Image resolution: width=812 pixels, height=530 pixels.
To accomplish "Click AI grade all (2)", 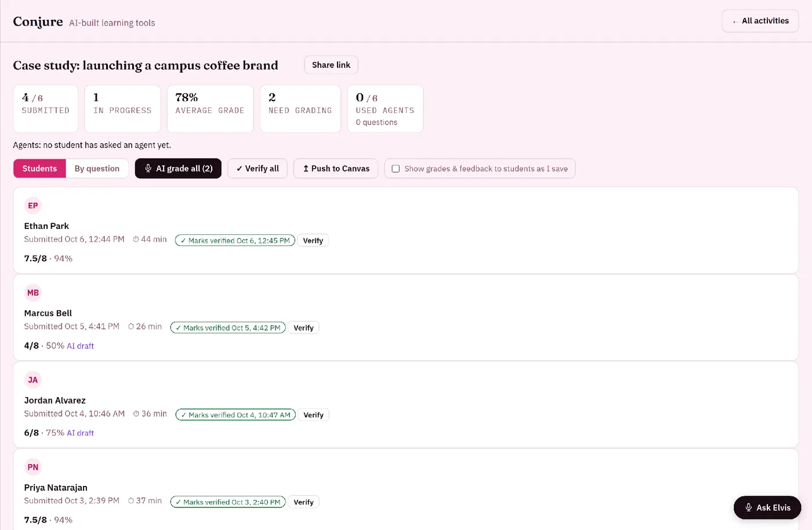I will click(178, 169).
